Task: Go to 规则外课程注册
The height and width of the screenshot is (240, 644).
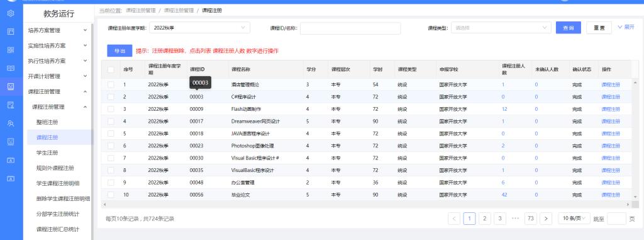Action: 55,168
